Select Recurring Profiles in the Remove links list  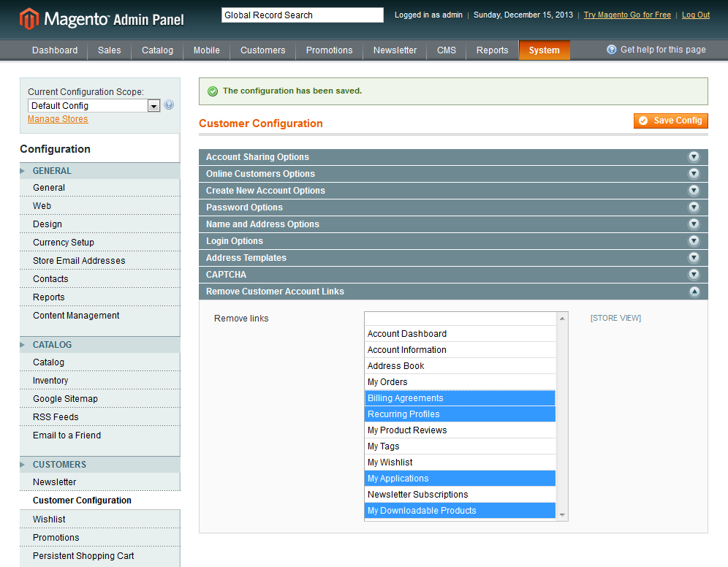[460, 414]
